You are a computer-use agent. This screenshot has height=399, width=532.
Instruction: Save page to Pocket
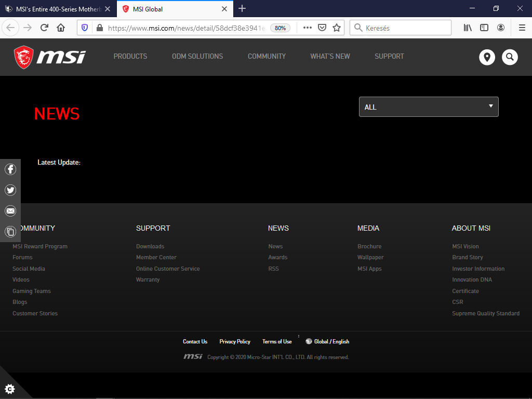(x=322, y=28)
